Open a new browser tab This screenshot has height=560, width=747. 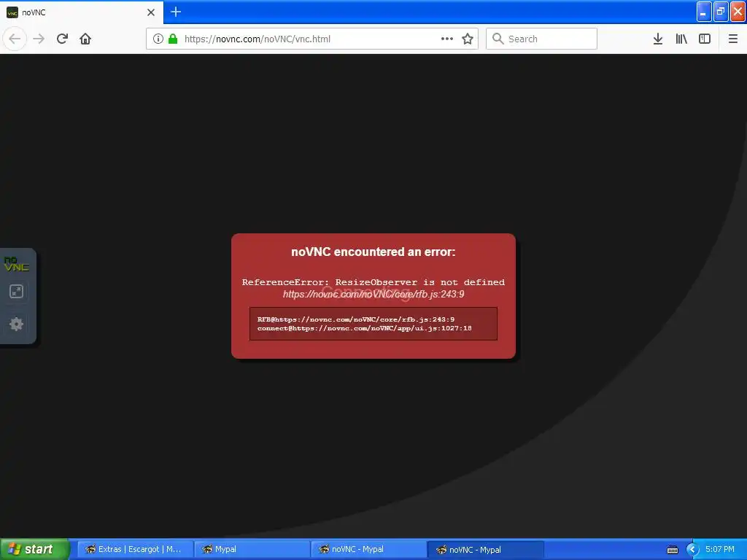click(176, 12)
